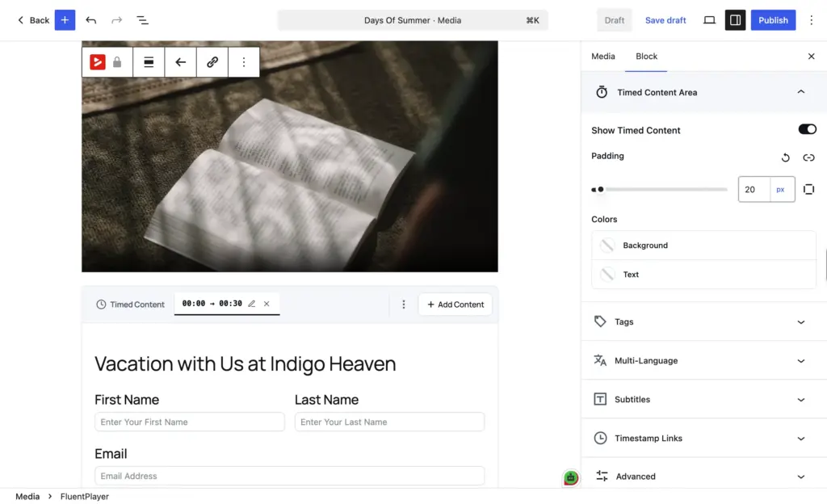This screenshot has height=504, width=827.
Task: Close the settings sidebar
Action: (x=811, y=57)
